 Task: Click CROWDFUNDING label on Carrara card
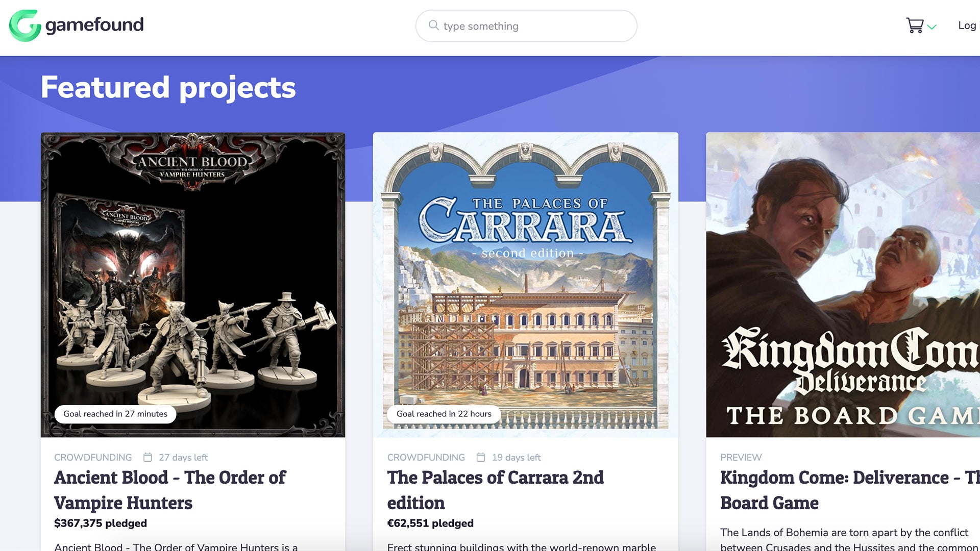click(x=426, y=458)
